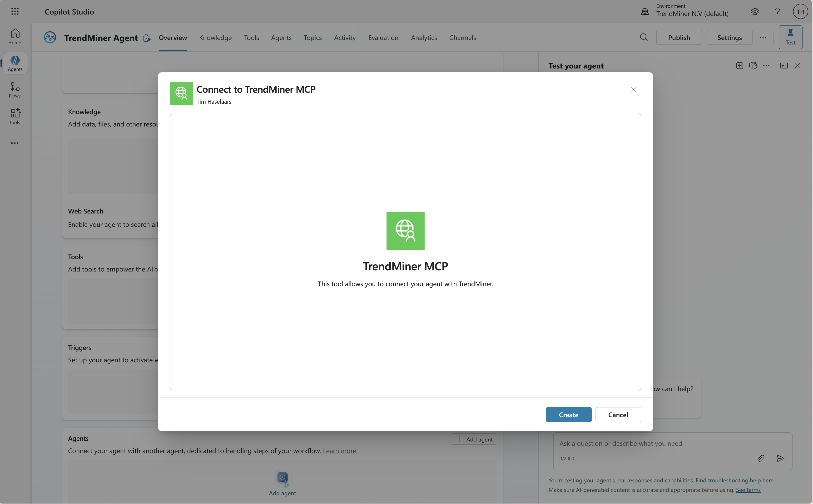Expand the sidebar more options ellipsis

(x=15, y=143)
